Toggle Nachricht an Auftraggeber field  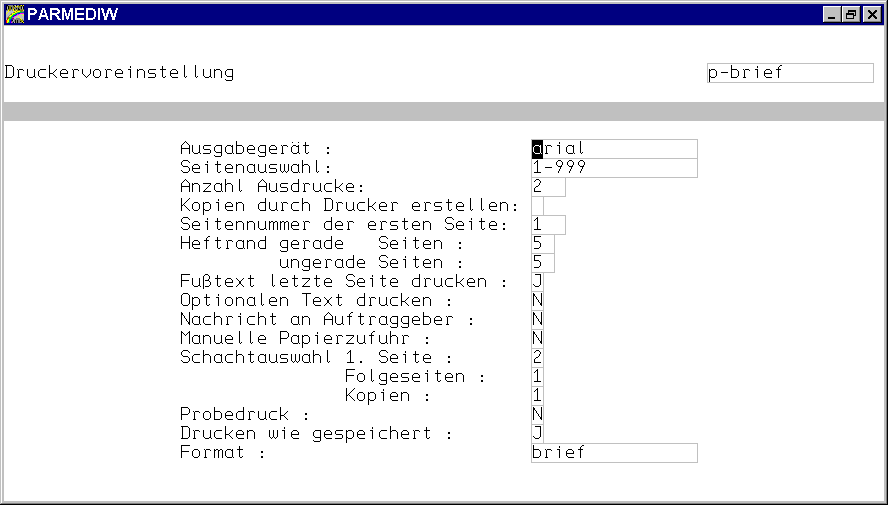click(x=538, y=320)
